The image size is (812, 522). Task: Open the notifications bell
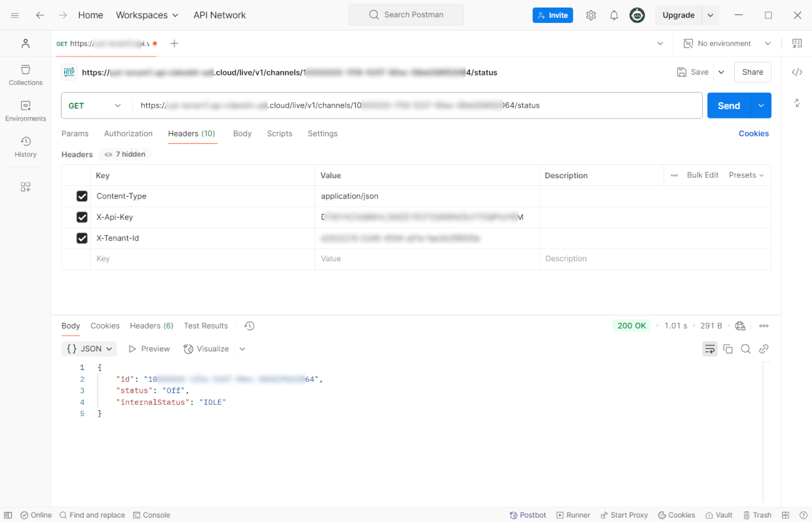click(614, 15)
